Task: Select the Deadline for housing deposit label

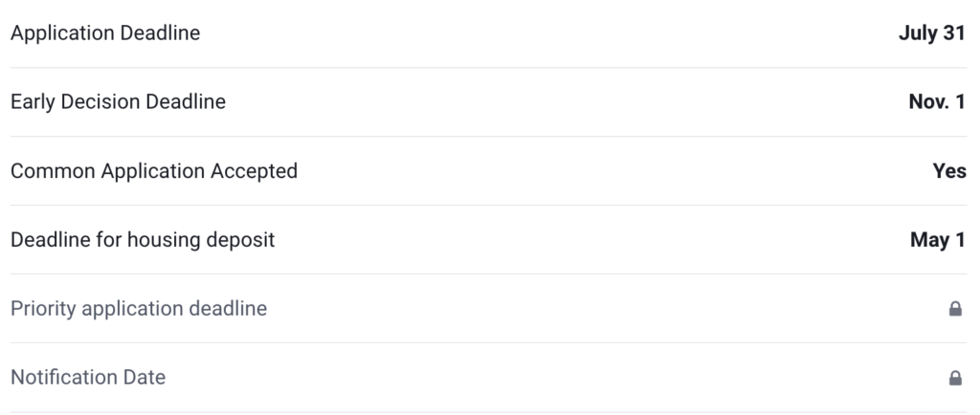Action: (x=143, y=240)
